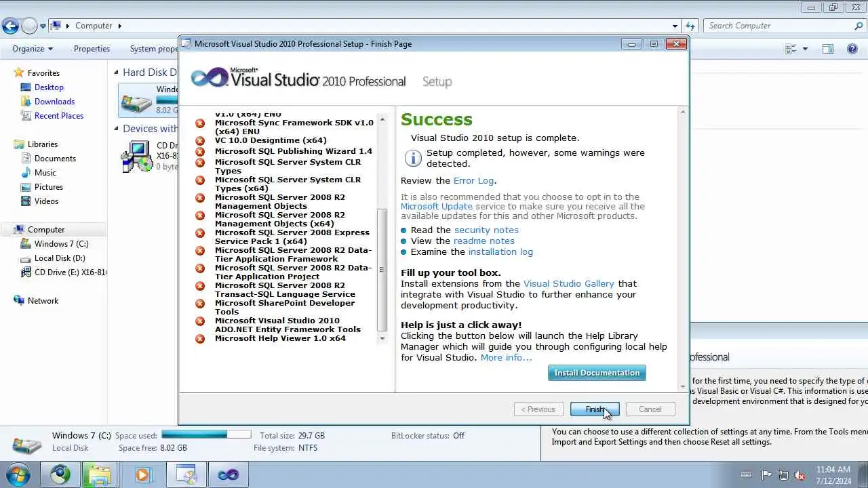Open the installation log link
868x488 pixels.
[500, 251]
